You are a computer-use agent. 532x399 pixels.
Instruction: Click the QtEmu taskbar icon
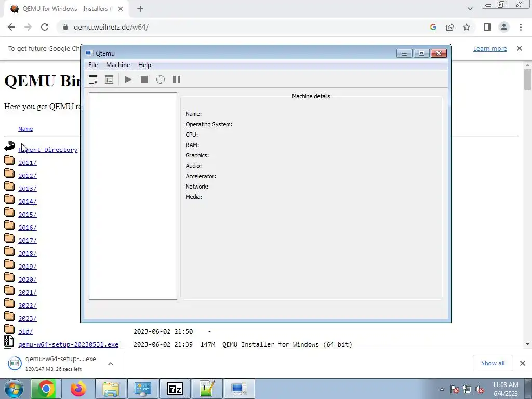[x=239, y=389]
